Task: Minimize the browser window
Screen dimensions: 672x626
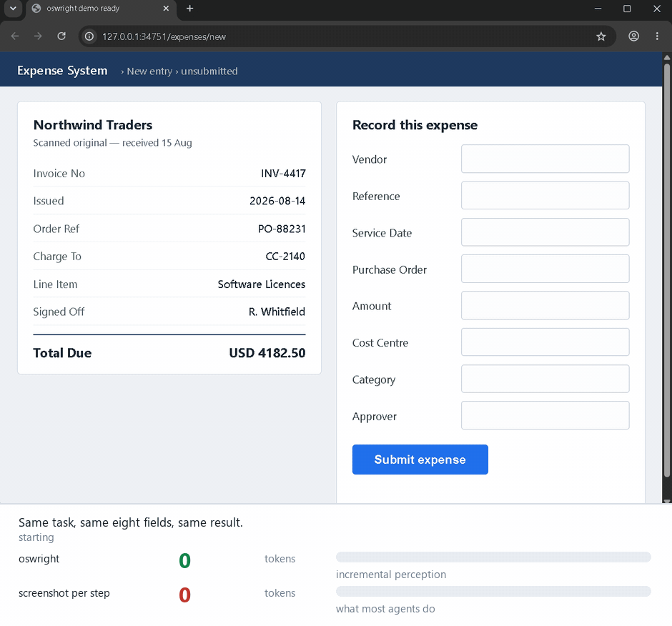Action: click(x=598, y=9)
